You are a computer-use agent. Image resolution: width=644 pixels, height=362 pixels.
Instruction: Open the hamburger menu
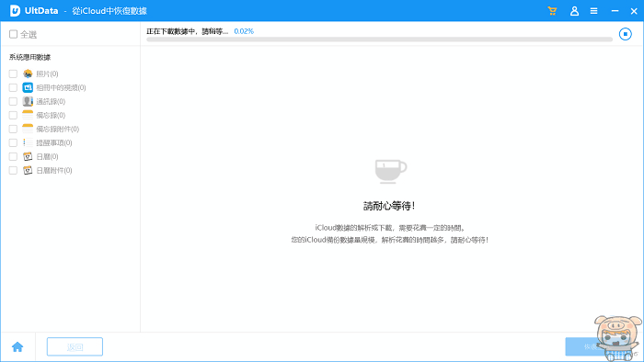click(594, 11)
